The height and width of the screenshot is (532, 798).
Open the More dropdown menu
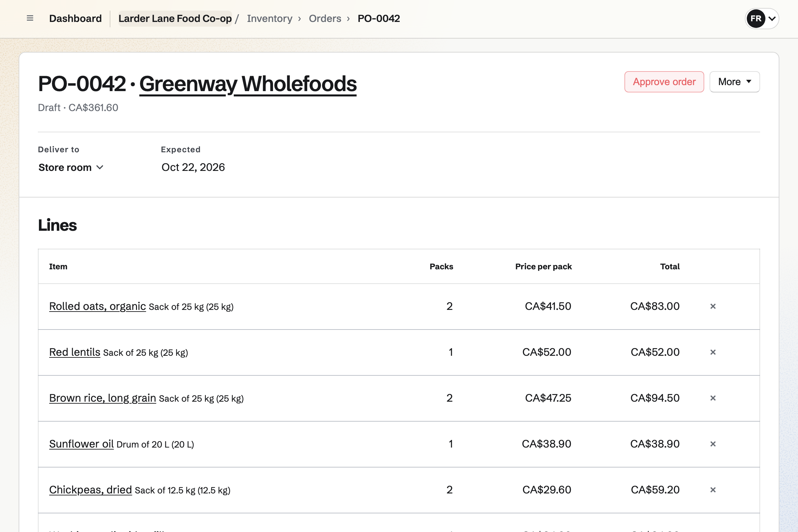734,82
